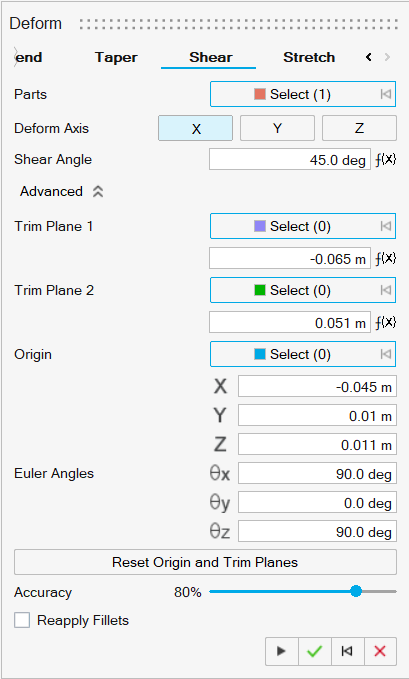Clear the Parts selection with the reset icon
409x679 pixels.
pyautogui.click(x=386, y=94)
